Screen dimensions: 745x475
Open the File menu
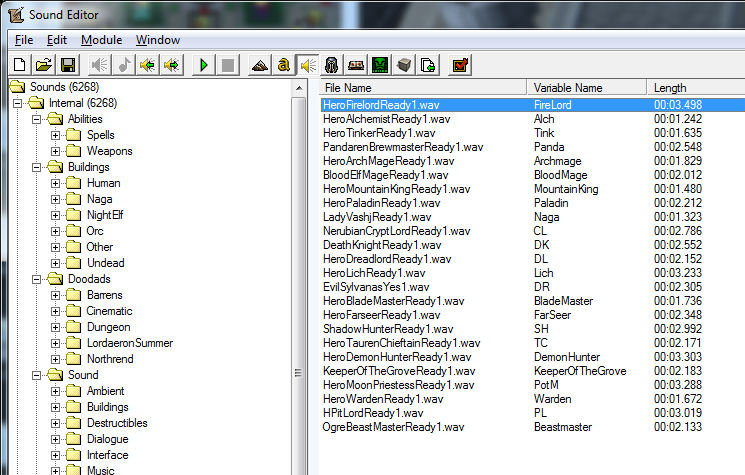point(24,40)
